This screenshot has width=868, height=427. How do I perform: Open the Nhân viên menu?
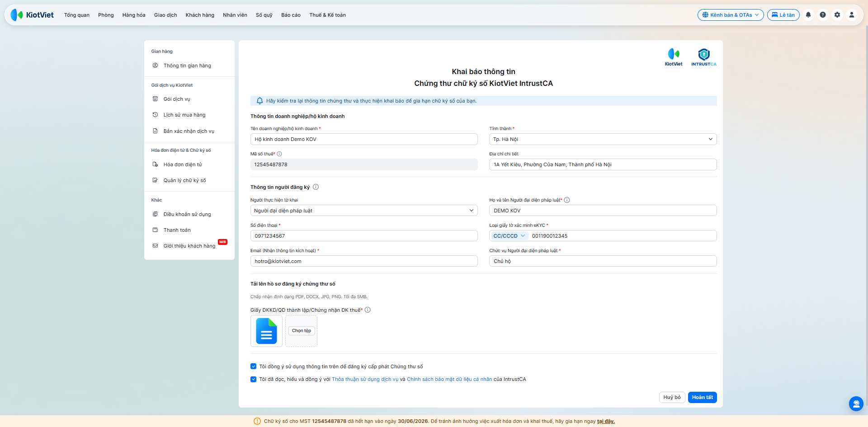coord(235,15)
